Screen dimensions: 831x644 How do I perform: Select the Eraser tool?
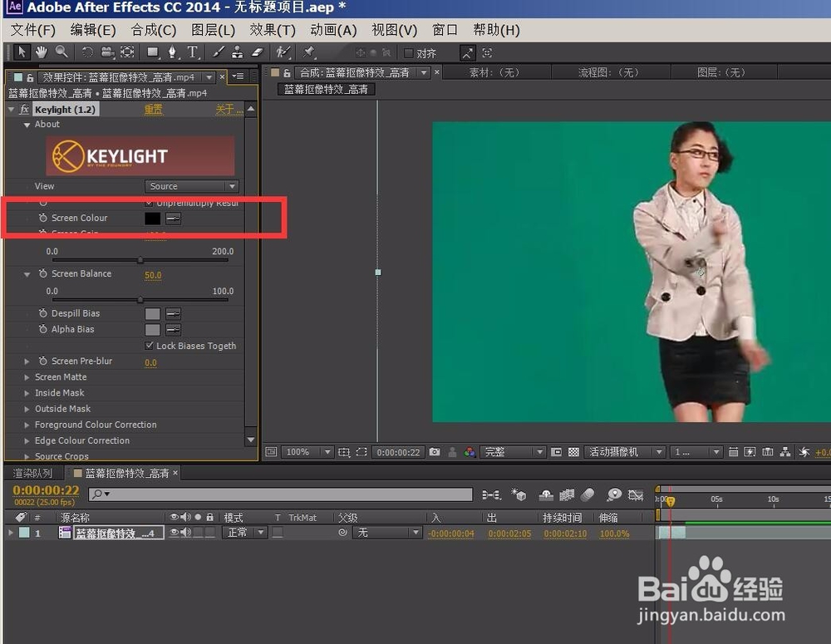257,52
